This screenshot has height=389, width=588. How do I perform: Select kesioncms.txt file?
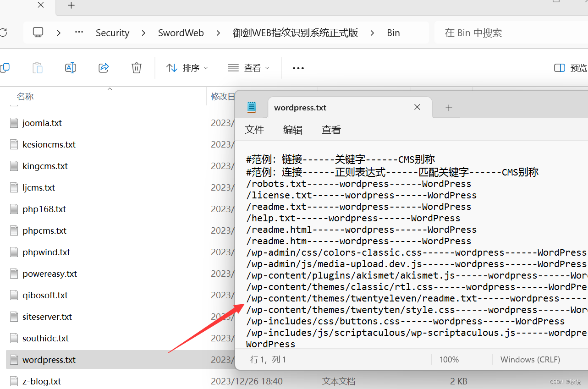point(49,144)
